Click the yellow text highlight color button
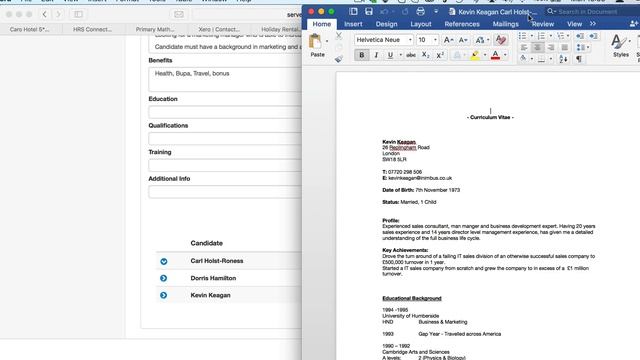This screenshot has width=640, height=360. pyautogui.click(x=475, y=55)
